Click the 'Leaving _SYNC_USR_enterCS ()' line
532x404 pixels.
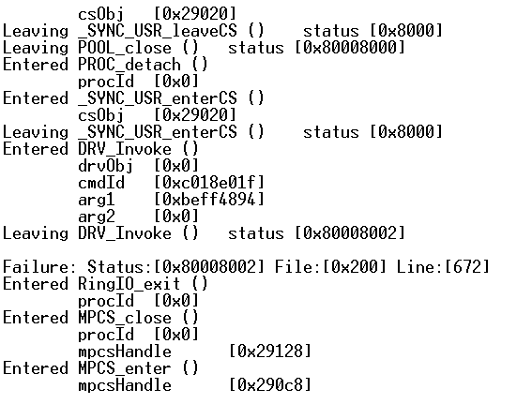222,132
